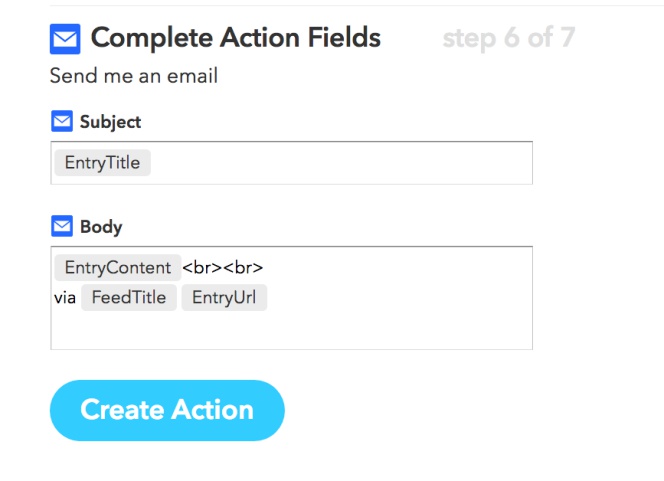Place cursor on the word via
Viewport: 664px width, 481px height.
click(x=65, y=298)
